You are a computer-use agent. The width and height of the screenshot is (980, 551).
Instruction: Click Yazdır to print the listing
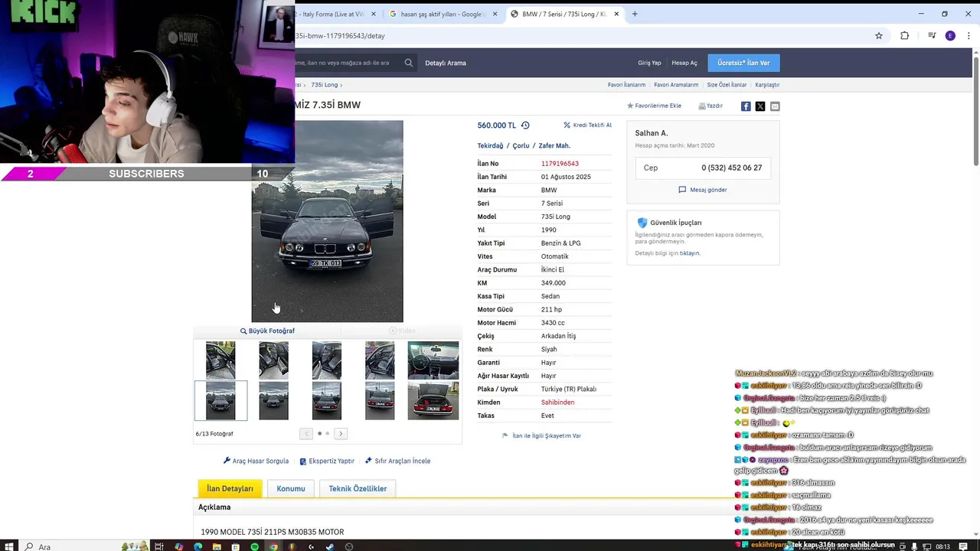710,106
